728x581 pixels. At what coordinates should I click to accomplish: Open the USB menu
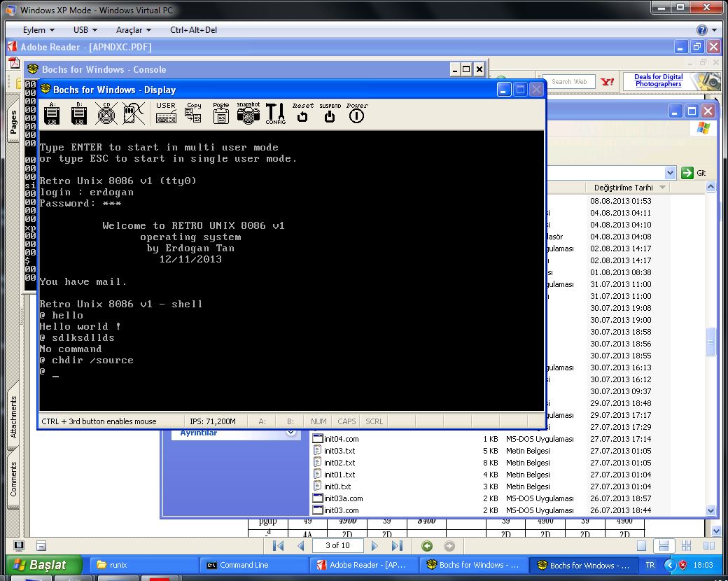(85, 29)
